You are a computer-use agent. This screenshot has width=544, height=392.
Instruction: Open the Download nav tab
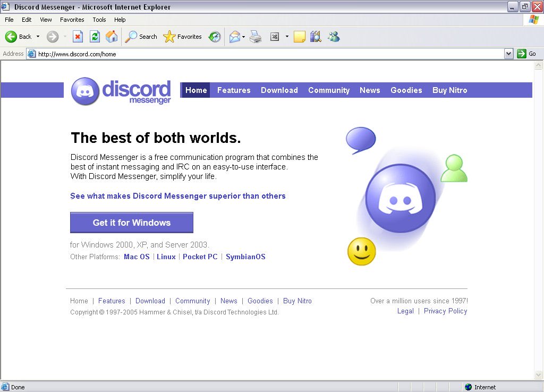[x=279, y=90]
